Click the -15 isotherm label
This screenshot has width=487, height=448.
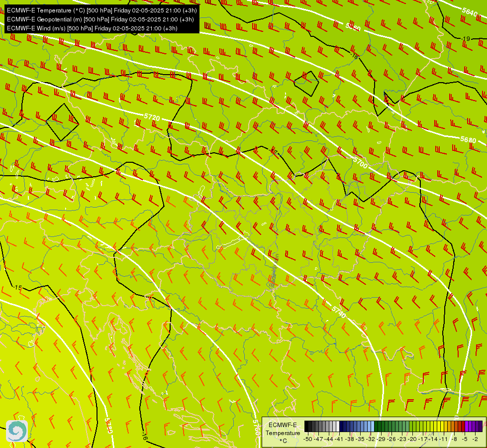(18, 288)
